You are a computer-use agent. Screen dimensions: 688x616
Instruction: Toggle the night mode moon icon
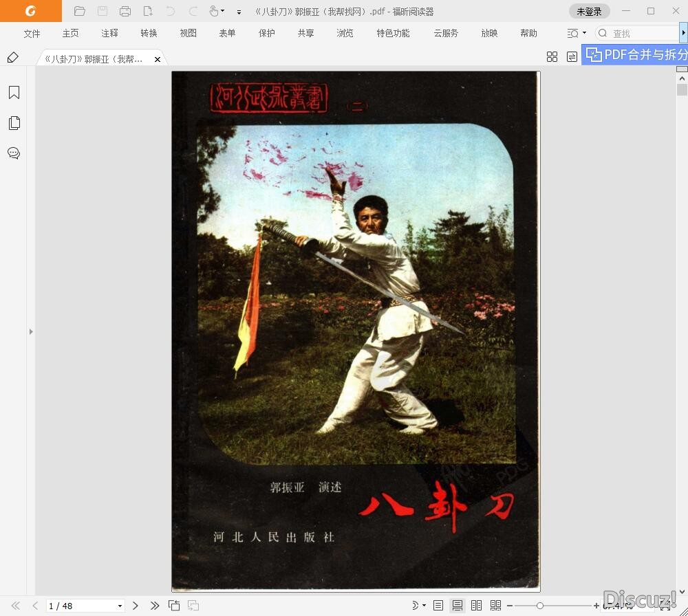[x=415, y=606]
